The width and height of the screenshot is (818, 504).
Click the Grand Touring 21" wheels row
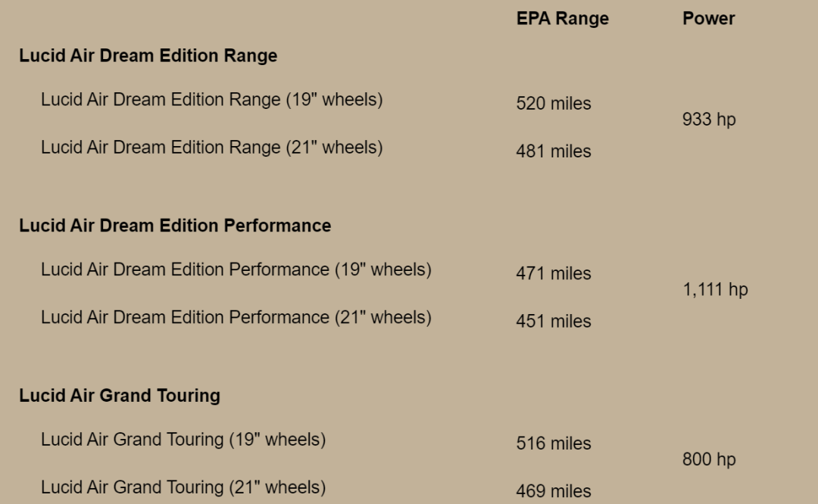coord(183,487)
